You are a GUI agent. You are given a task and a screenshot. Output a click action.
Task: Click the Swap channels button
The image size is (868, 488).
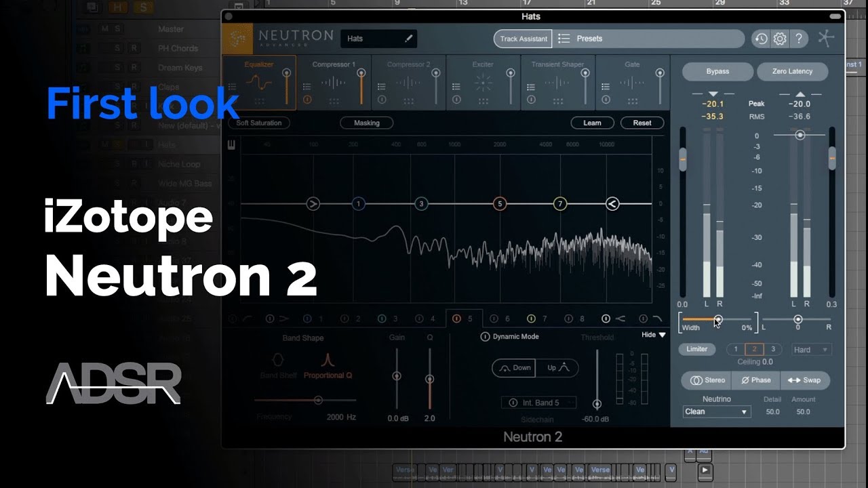click(805, 380)
